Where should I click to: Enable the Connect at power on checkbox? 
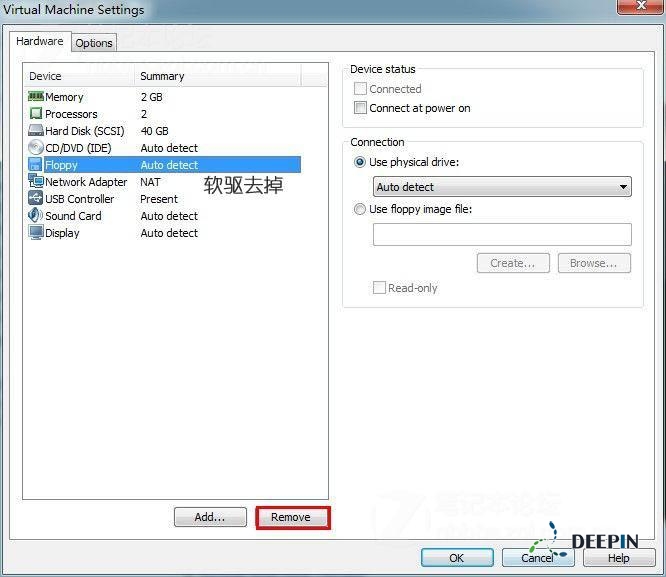pyautogui.click(x=361, y=108)
